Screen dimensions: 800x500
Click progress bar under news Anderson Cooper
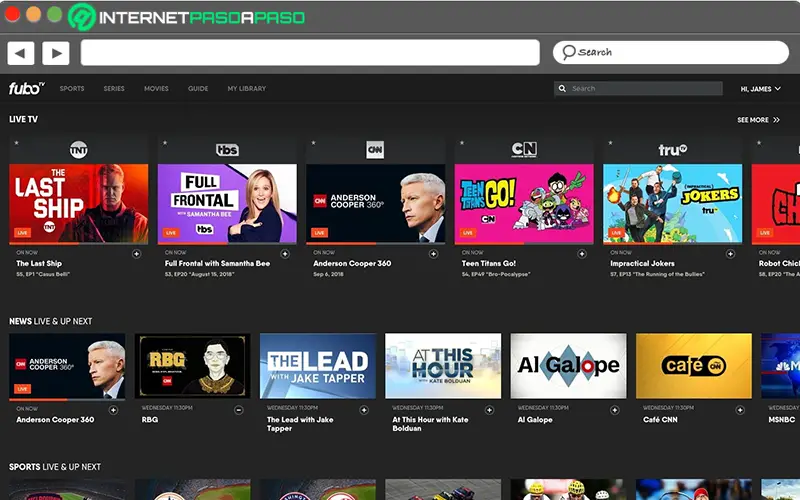67,399
